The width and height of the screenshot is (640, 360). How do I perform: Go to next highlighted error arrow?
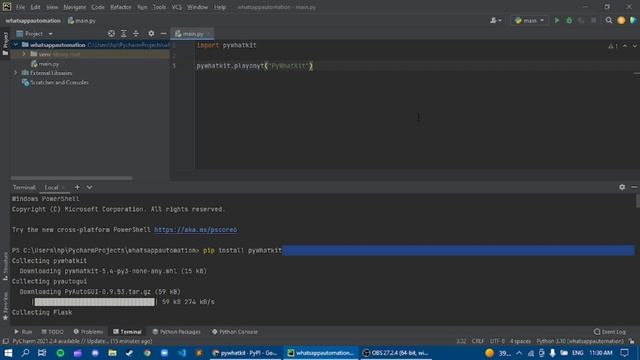click(635, 46)
